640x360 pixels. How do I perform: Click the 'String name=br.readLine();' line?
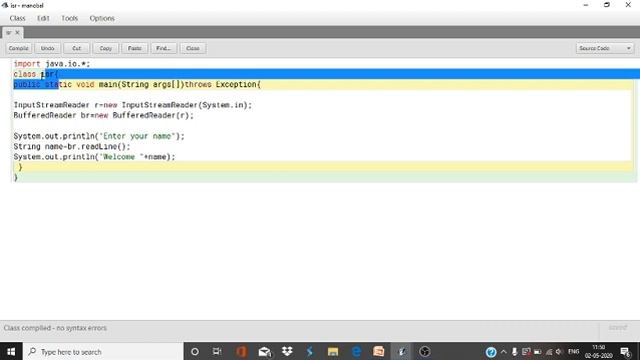click(72, 147)
